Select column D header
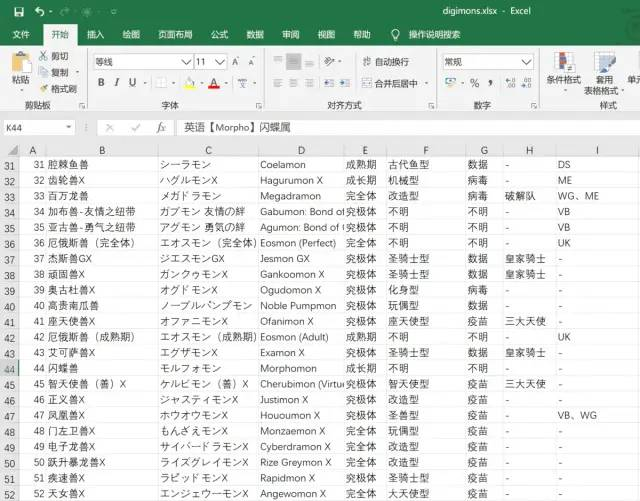Viewport: 640px width, 501px height. click(301, 151)
